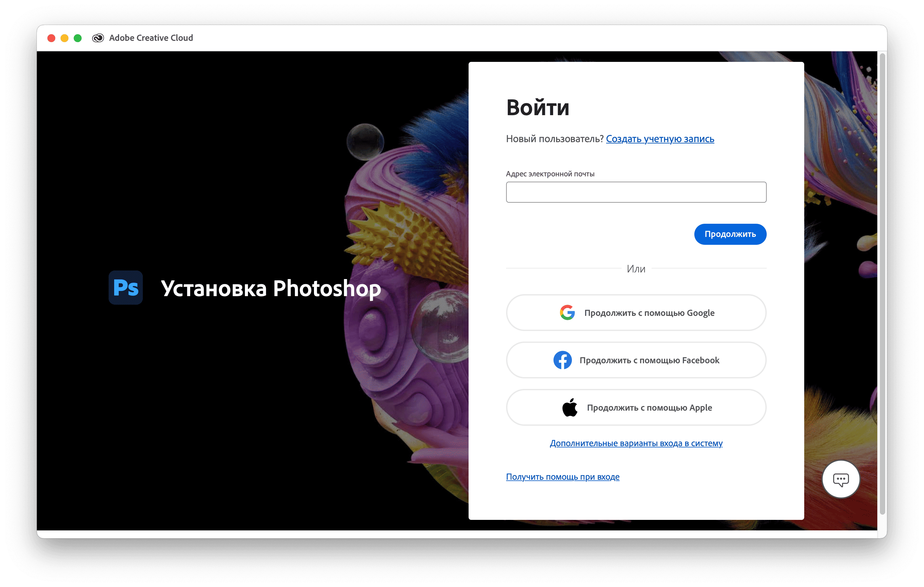The image size is (924, 587).
Task: Continue with Apple sign-in button
Action: point(636,407)
